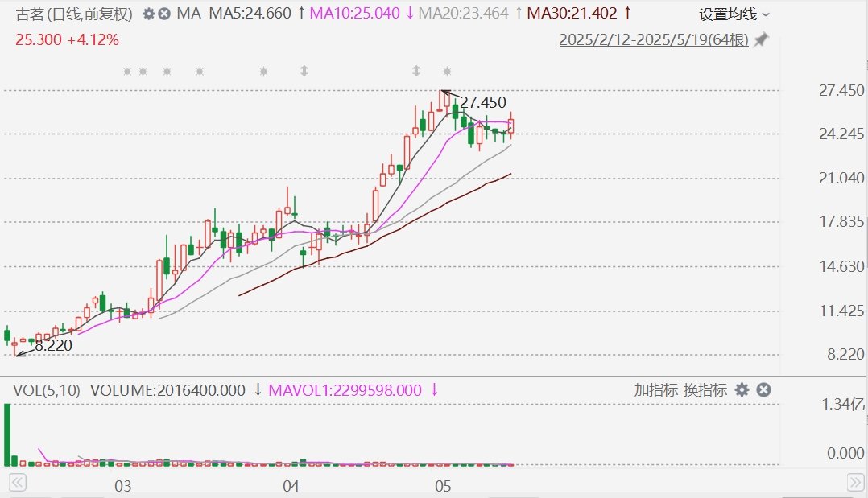
Task: Click the 换指标 button
Action: tap(705, 390)
